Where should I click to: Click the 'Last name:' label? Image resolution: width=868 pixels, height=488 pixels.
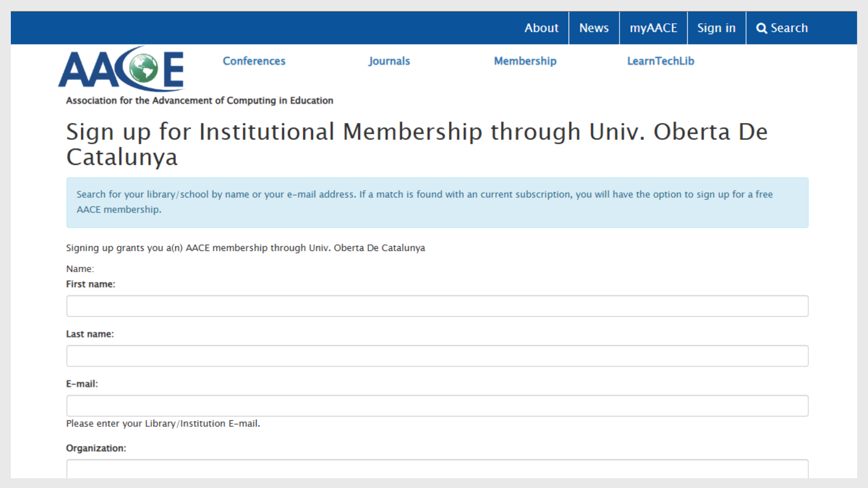tap(90, 334)
